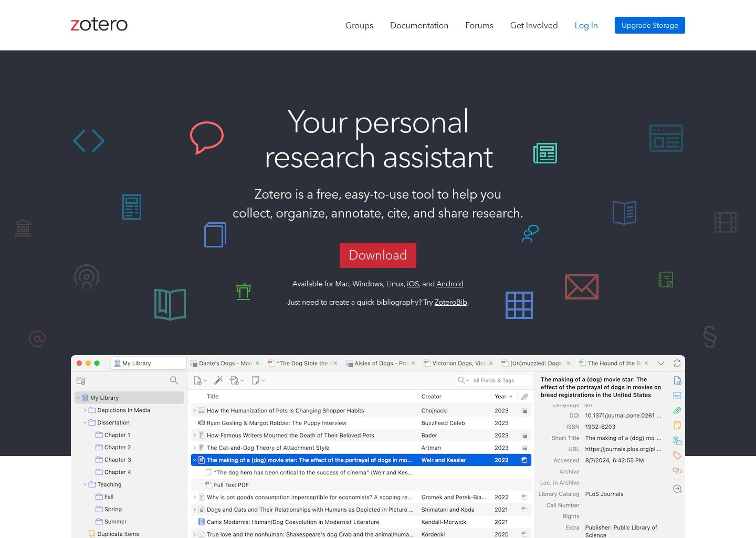Sort by the Year column header

(x=503, y=397)
